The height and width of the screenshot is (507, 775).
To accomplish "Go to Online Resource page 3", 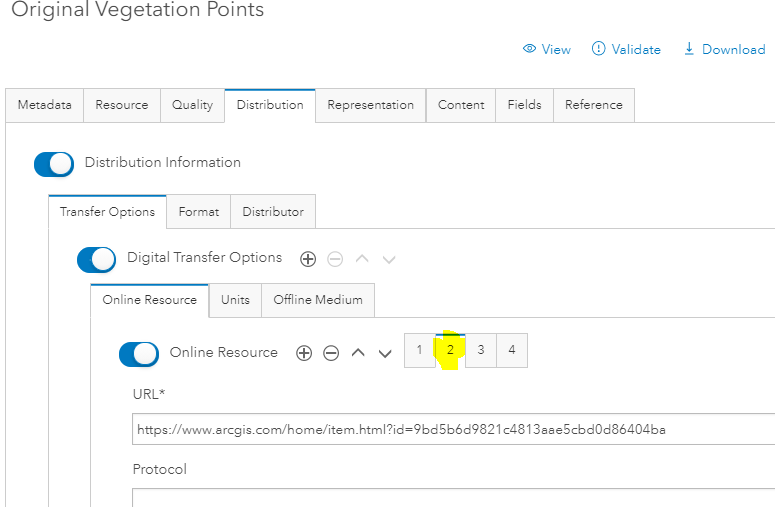I will pos(481,350).
